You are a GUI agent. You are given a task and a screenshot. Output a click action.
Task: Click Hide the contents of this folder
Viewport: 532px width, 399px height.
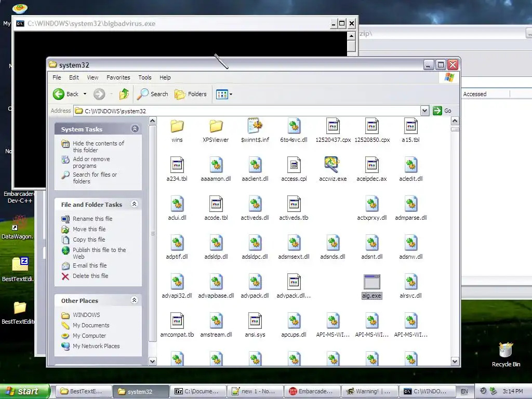coord(98,147)
